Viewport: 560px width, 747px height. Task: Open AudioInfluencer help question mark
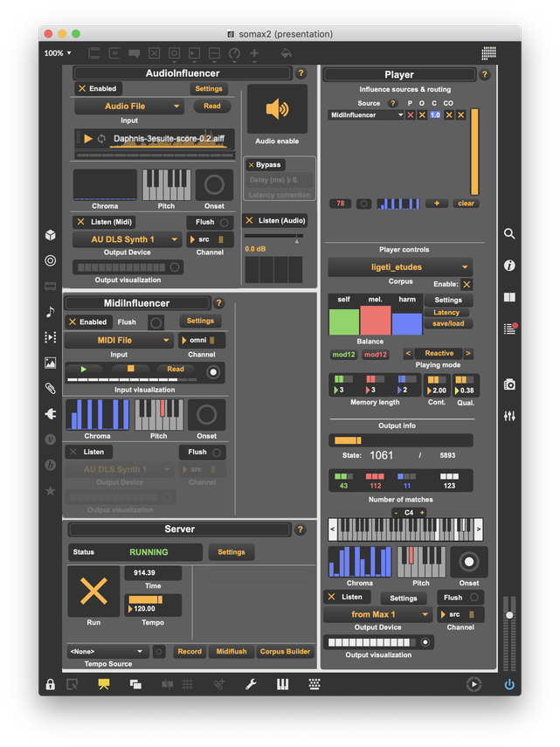point(301,73)
